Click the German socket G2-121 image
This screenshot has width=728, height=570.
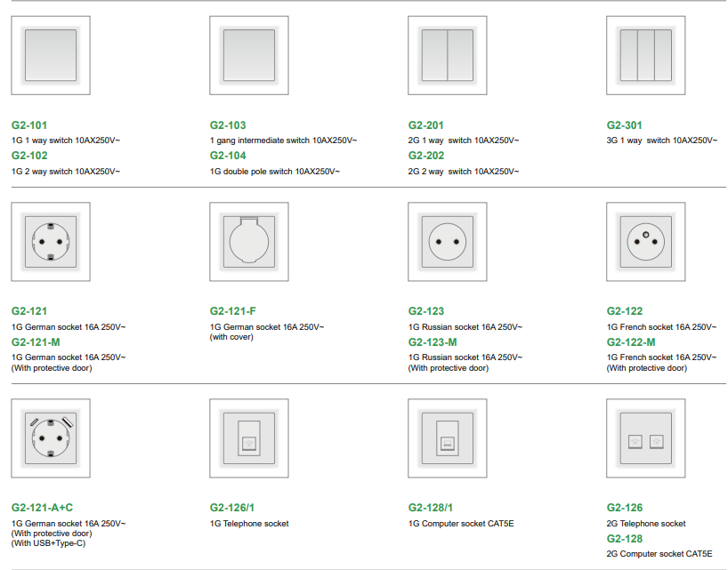click(51, 242)
